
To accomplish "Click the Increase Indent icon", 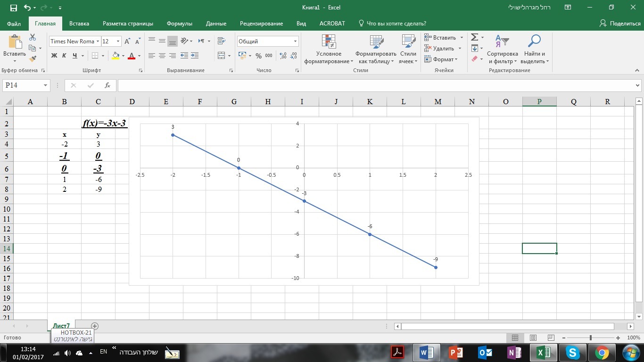I will pos(195,56).
